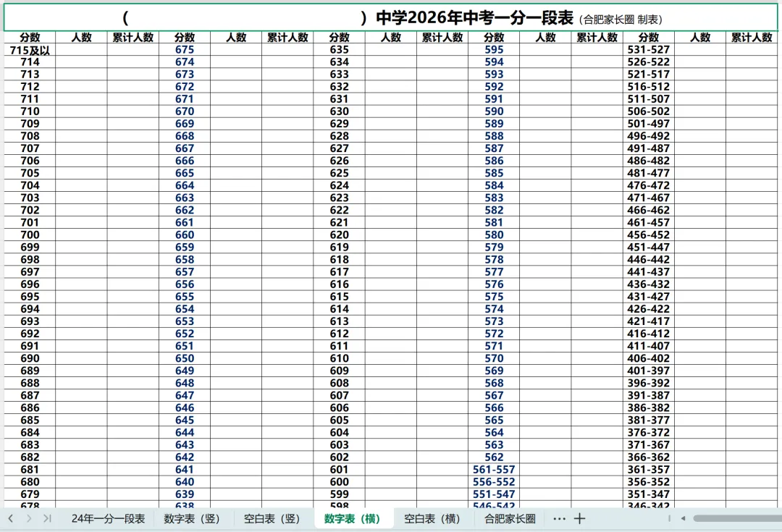Select blue score cell 595
The height and width of the screenshot is (532, 782).
coord(494,50)
